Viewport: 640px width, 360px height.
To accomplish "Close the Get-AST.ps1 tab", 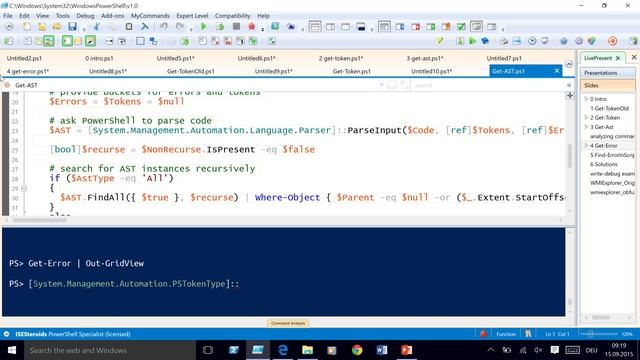I will coord(556,71).
